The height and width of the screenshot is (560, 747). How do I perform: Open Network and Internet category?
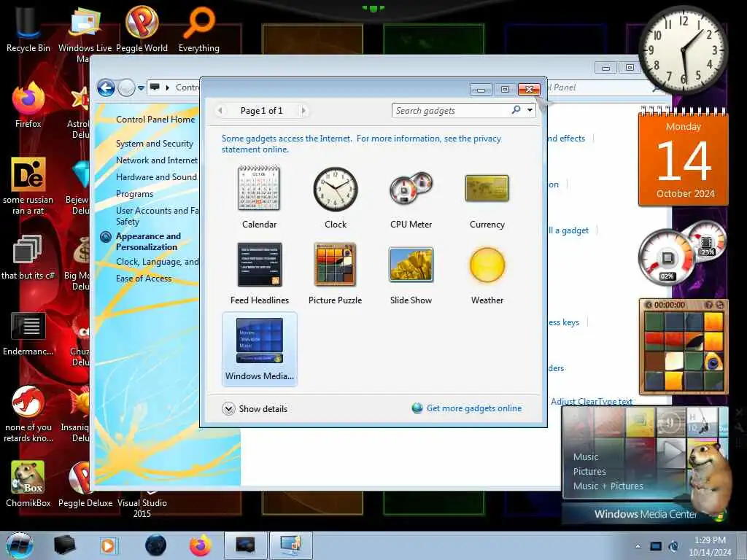(x=157, y=160)
